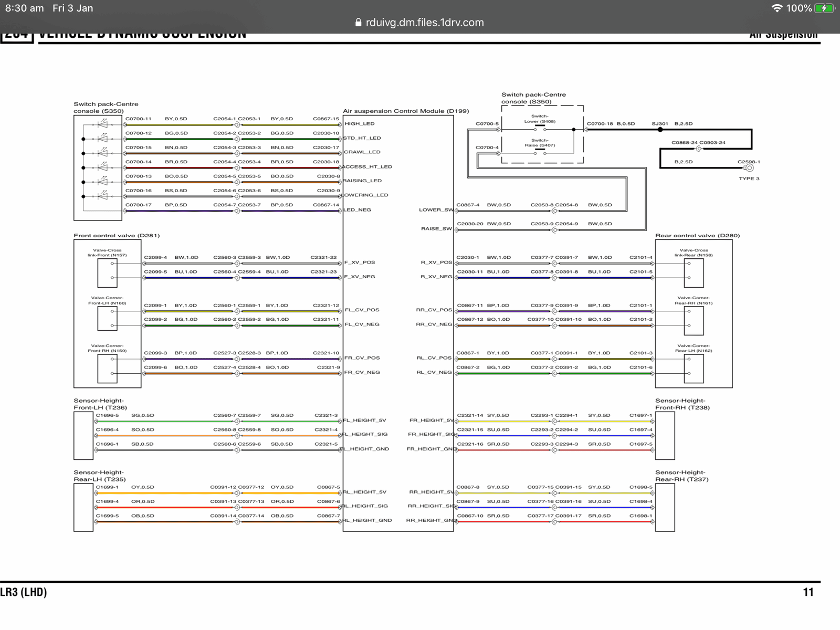Click the FR_HEIGHT_5V pin label

coord(432,421)
